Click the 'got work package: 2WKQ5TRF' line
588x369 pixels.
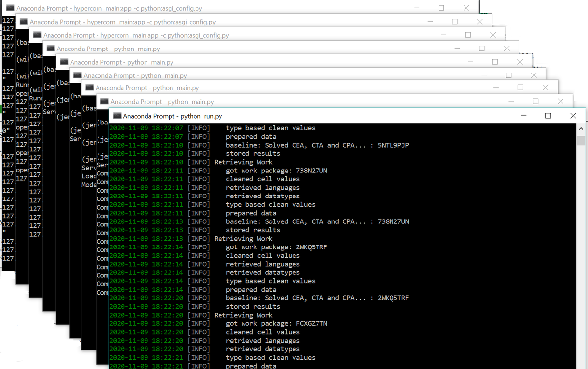click(276, 247)
